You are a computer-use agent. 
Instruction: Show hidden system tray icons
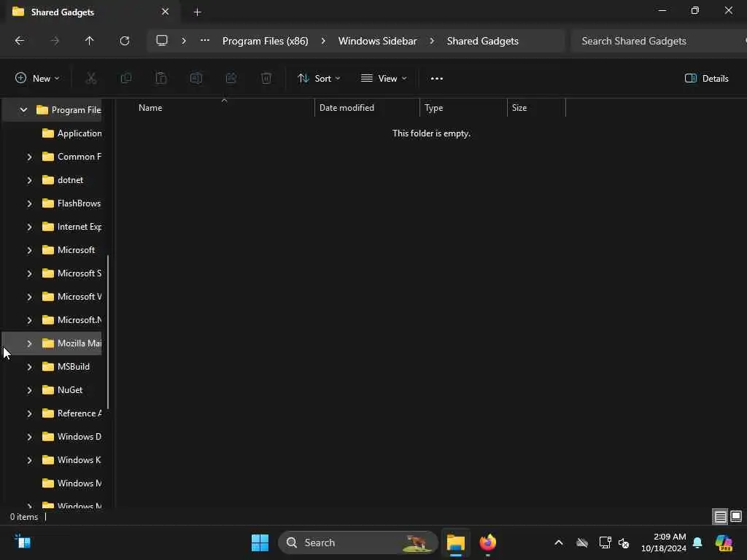pyautogui.click(x=559, y=542)
